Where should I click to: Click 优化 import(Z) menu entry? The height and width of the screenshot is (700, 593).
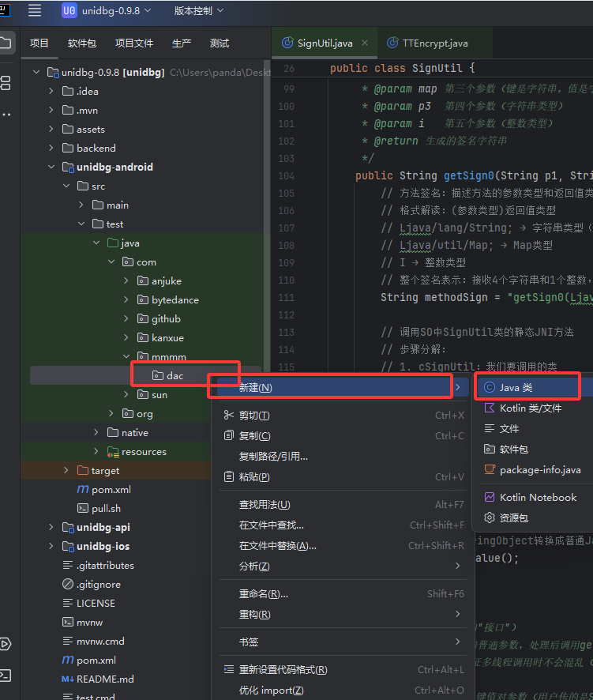343,691
